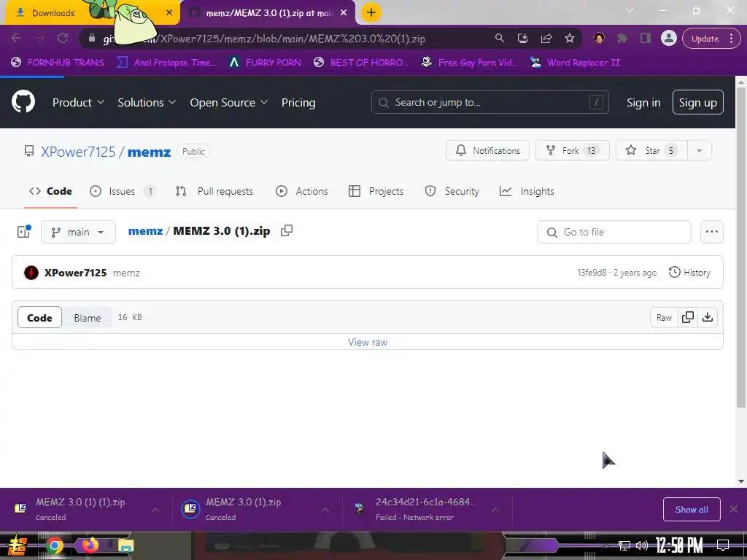
Task: Open the more file actions ellipsis button
Action: (712, 232)
